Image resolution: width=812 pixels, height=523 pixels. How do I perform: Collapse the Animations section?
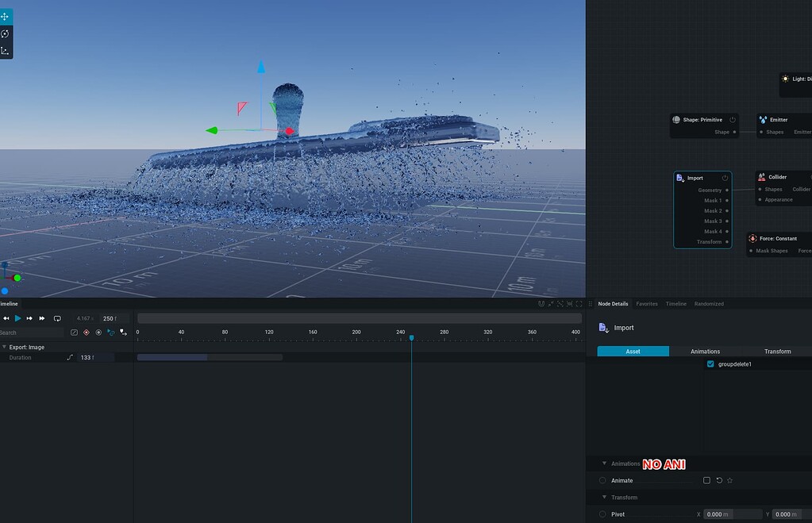[604, 463]
